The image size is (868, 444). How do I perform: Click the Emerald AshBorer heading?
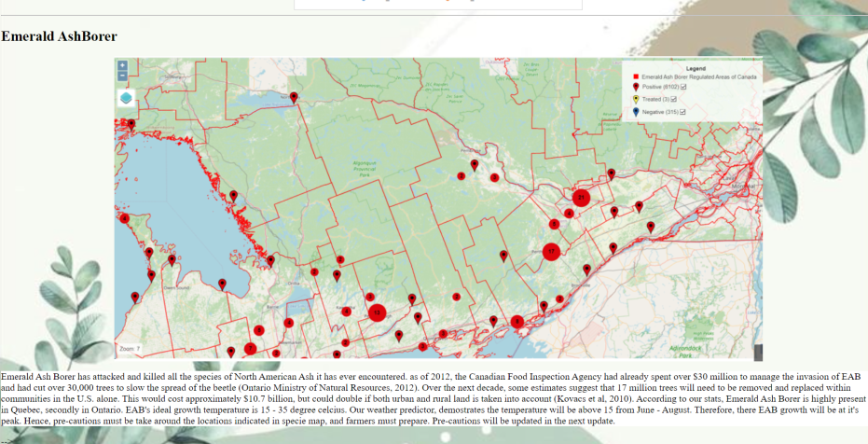(60, 36)
